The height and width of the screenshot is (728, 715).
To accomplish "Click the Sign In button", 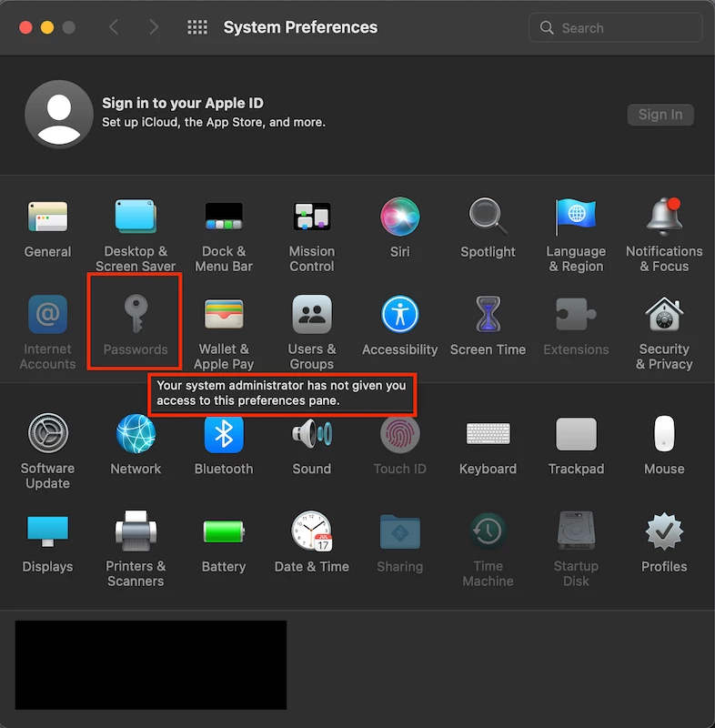I will [660, 115].
